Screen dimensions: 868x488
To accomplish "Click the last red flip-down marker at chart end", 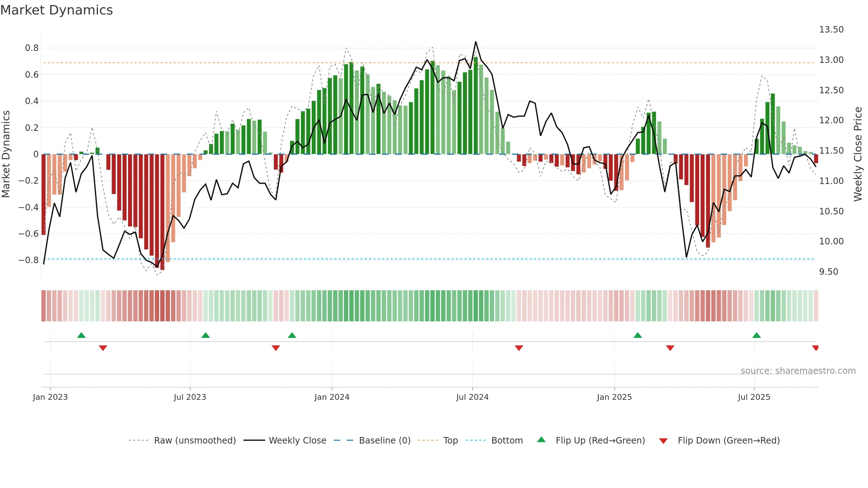I will click(815, 348).
